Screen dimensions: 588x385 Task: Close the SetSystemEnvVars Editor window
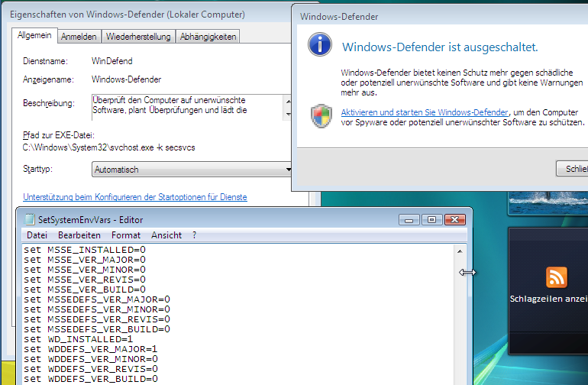tap(454, 220)
